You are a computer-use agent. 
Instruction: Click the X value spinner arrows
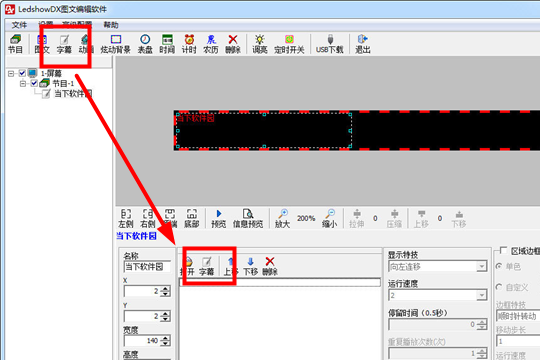tap(166, 291)
